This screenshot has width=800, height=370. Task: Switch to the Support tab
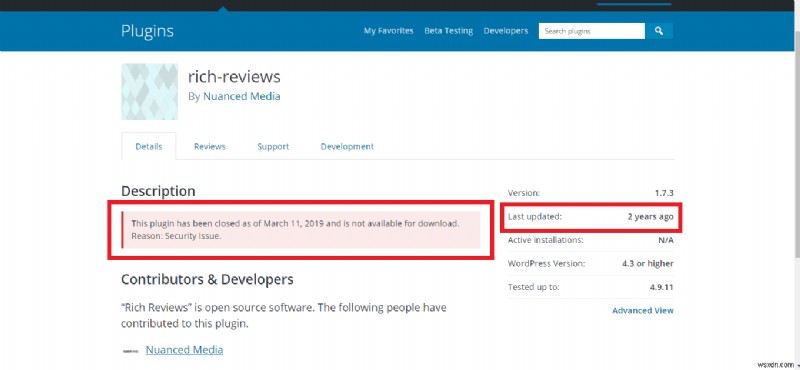pos(273,146)
